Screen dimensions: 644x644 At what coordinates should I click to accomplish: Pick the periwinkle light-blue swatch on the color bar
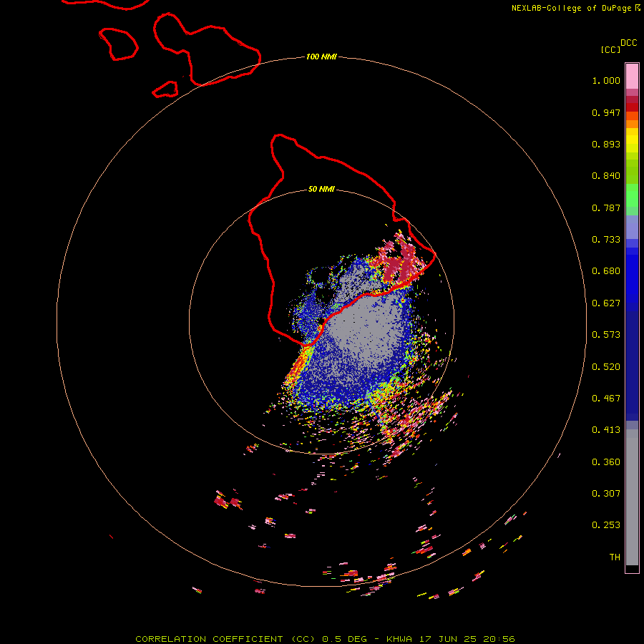click(x=632, y=228)
